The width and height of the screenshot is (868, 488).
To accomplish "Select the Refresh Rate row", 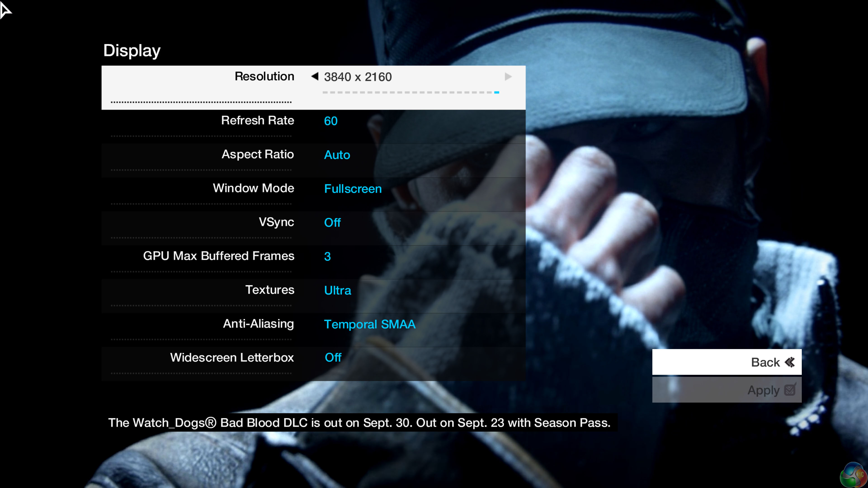I will coord(257,120).
